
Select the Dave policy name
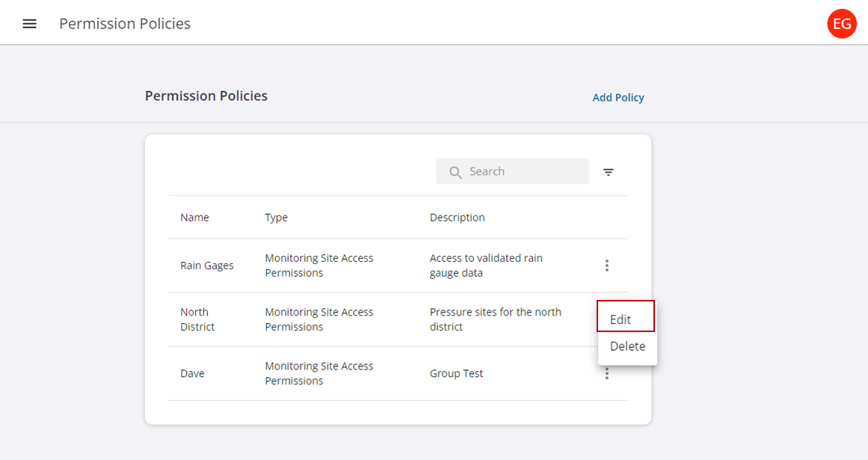coord(192,373)
